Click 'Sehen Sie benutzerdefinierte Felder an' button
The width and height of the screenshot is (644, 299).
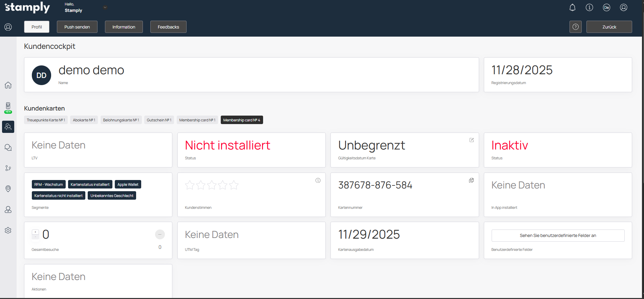558,236
